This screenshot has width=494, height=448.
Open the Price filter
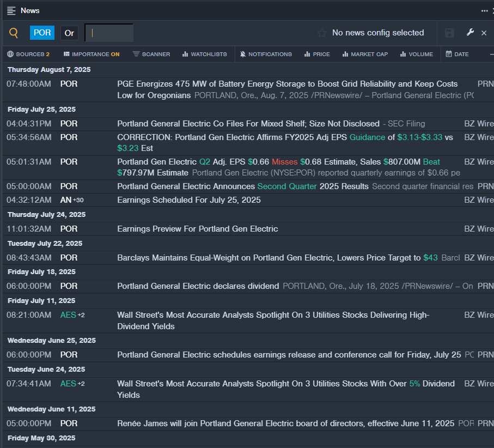tap(317, 54)
